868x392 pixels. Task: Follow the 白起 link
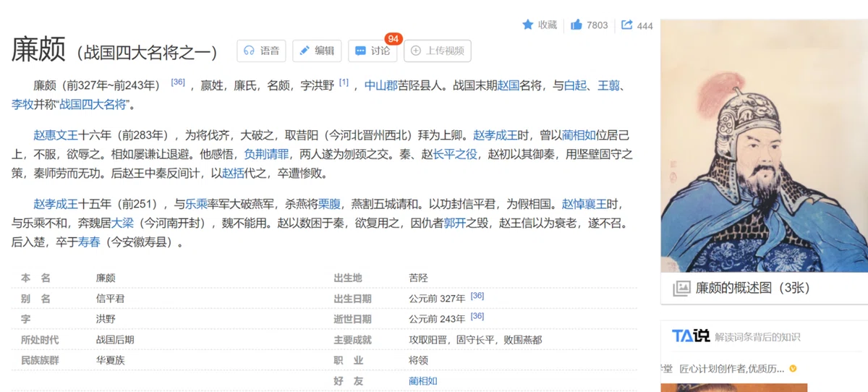coord(575,85)
